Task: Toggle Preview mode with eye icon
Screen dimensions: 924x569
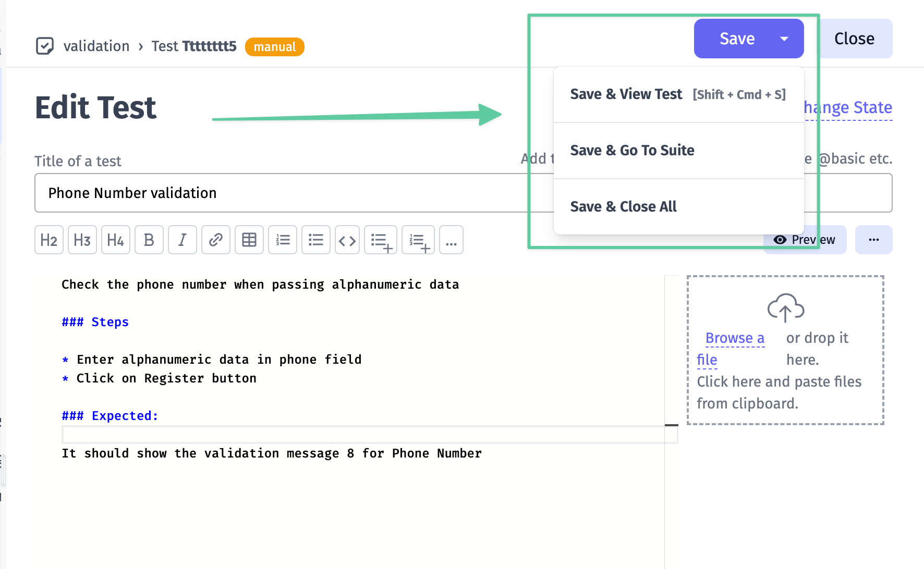Action: [x=805, y=240]
